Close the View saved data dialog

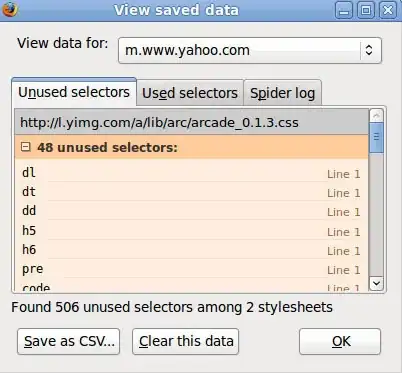(x=388, y=10)
